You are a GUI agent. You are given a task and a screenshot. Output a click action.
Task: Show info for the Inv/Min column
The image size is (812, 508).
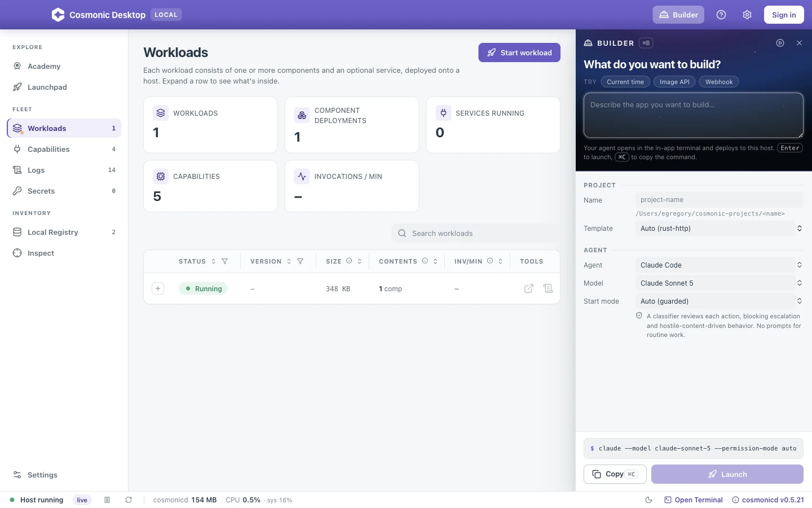(490, 261)
